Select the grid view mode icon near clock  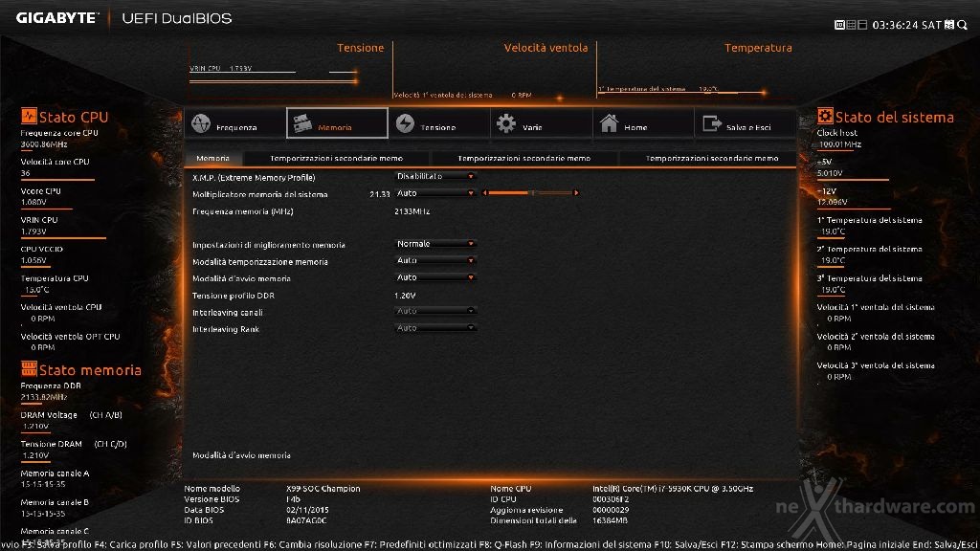click(x=851, y=25)
